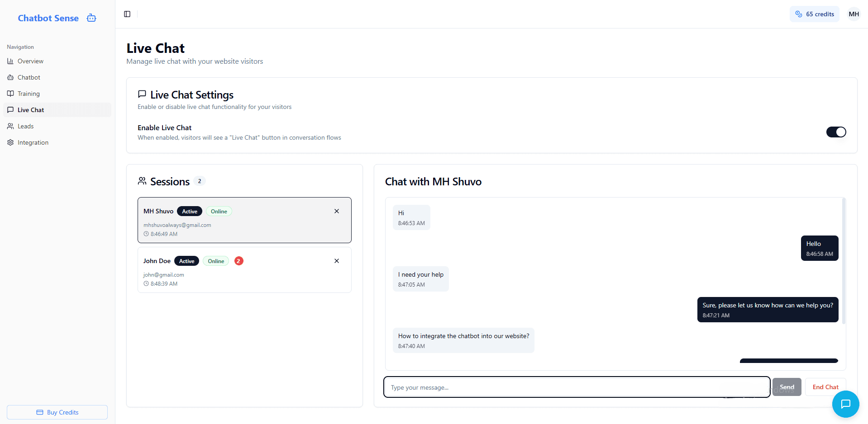
Task: Open the MH profile avatar top right
Action: (854, 14)
